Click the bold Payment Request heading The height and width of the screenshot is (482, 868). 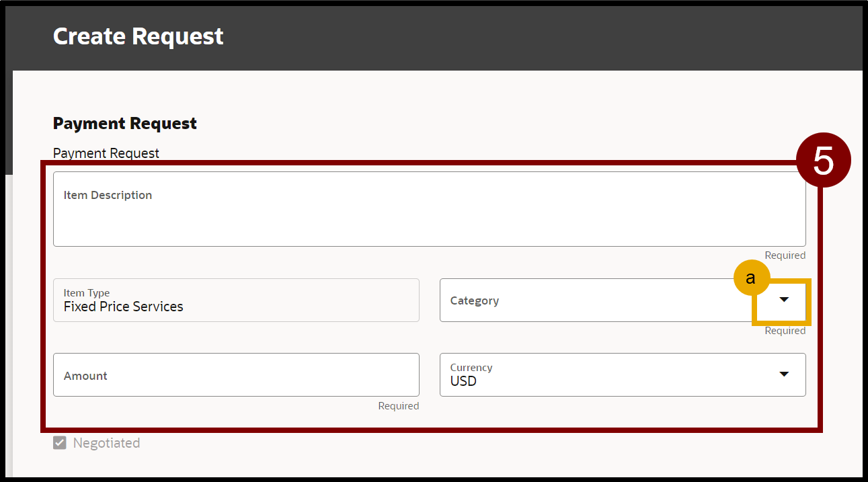[x=125, y=124]
